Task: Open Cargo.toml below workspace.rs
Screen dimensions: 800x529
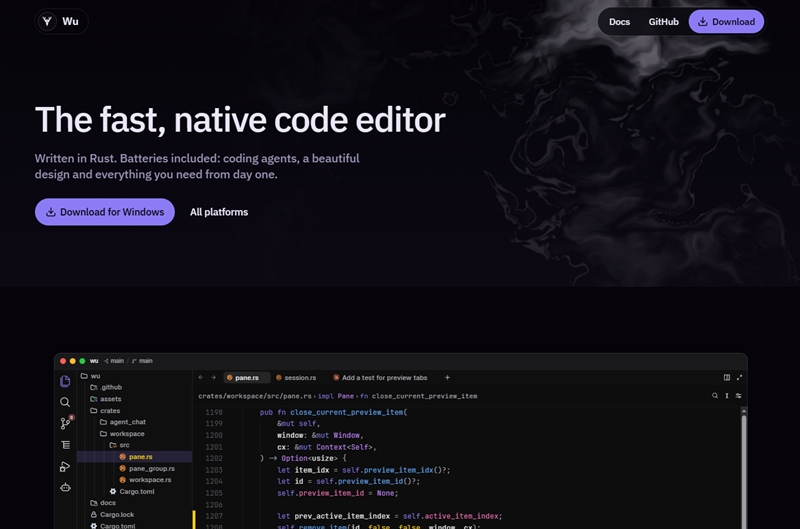Action: [132, 491]
